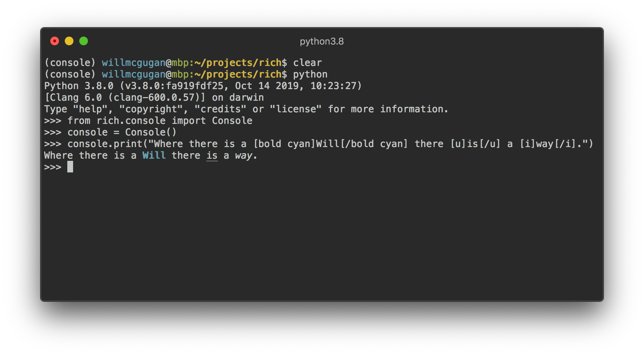
Task: Select the word 'clear' on the first prompt line
Action: (x=307, y=62)
